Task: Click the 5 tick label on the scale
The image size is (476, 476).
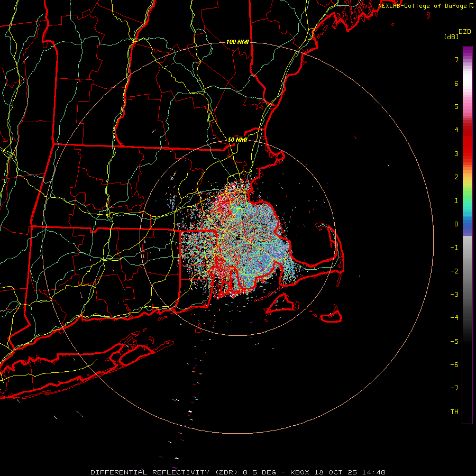Action: point(456,106)
